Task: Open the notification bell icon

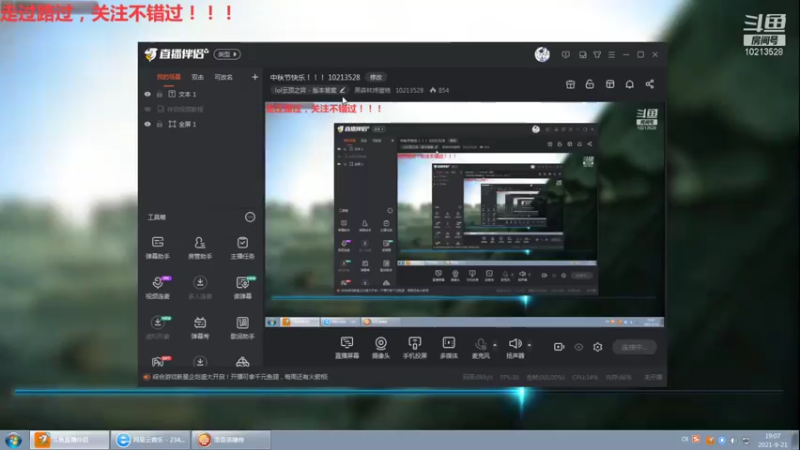Action: [630, 84]
